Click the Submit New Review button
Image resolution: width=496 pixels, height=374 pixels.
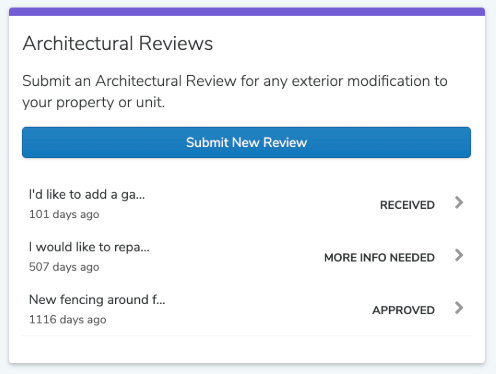click(x=246, y=142)
